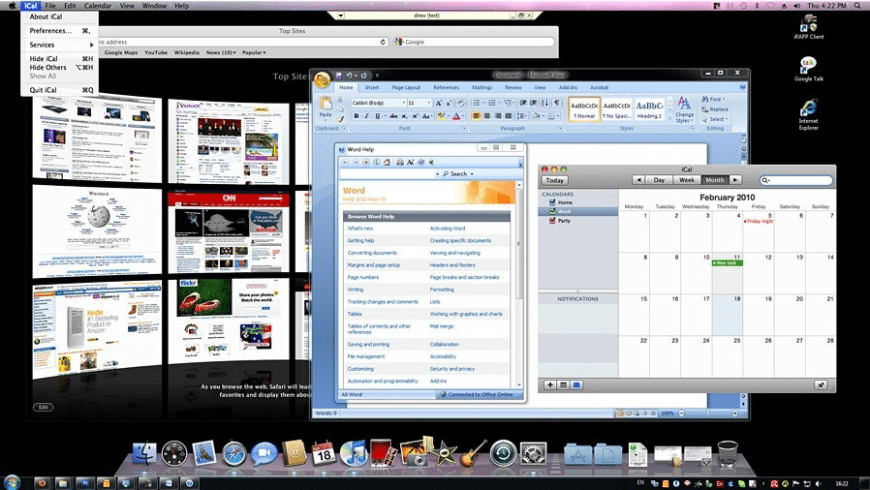Expand the Popular bookmarks dropdown in Safari
This screenshot has width=870, height=490.
[x=254, y=52]
